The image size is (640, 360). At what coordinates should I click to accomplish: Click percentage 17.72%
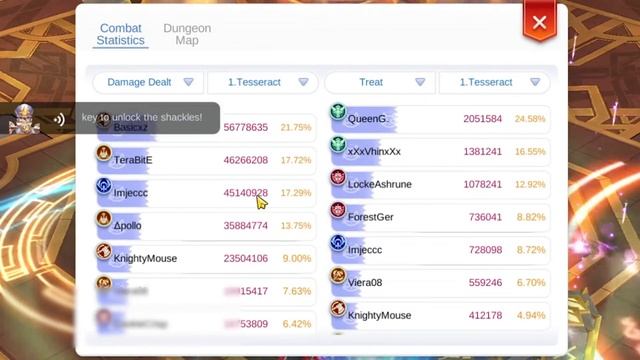click(296, 160)
